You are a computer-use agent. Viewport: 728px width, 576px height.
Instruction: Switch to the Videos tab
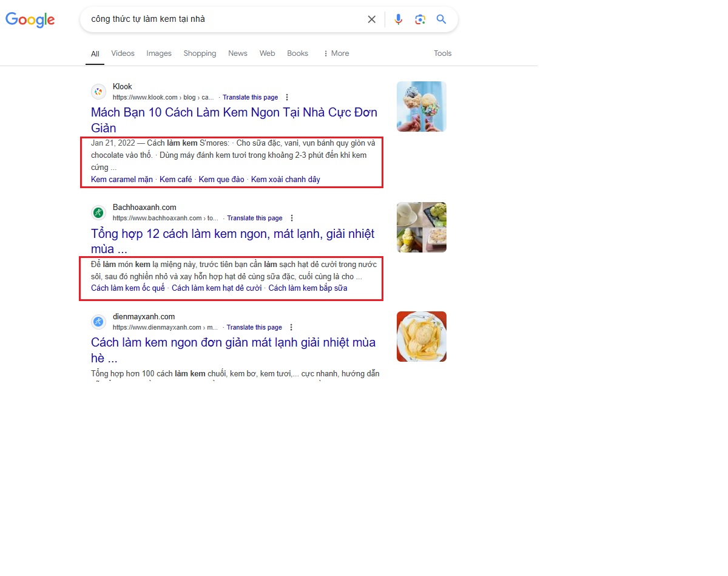[123, 53]
